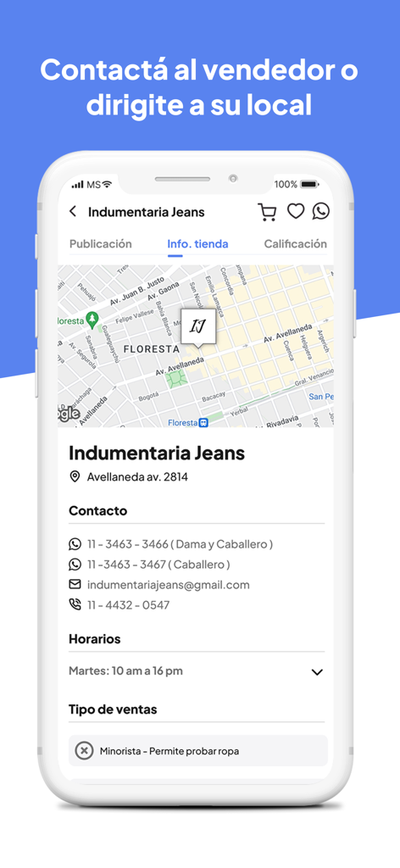
Task: Go back using the left chevron arrow
Action: [x=73, y=211]
